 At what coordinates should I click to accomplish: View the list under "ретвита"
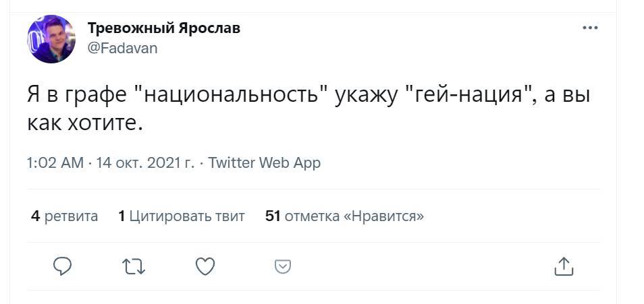(x=71, y=216)
